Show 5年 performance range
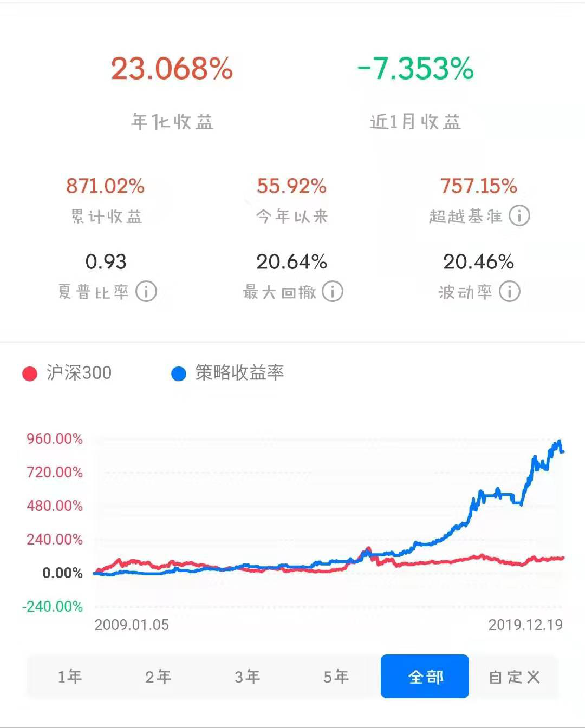 coord(336,677)
